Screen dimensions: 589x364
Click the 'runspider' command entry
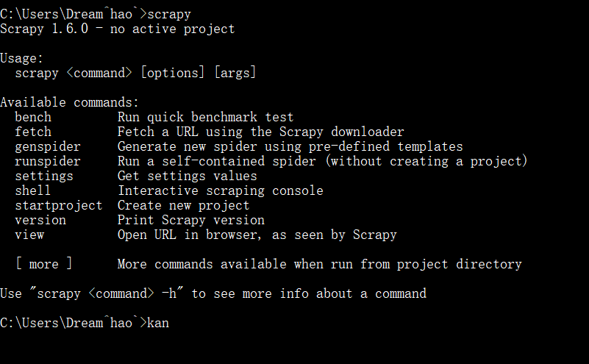click(48, 161)
